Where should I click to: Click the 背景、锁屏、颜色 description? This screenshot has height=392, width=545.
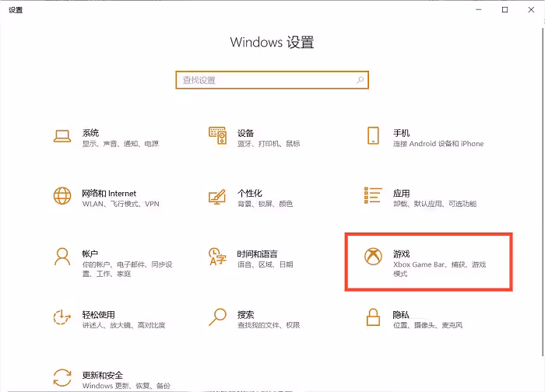point(265,204)
